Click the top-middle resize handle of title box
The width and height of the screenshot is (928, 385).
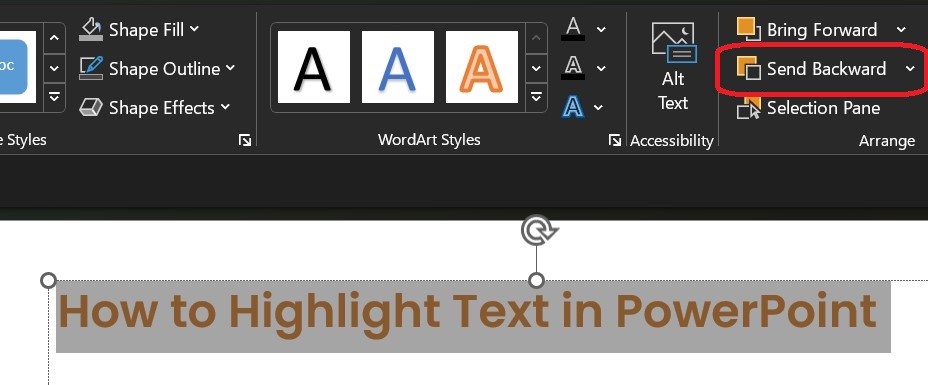pos(536,280)
